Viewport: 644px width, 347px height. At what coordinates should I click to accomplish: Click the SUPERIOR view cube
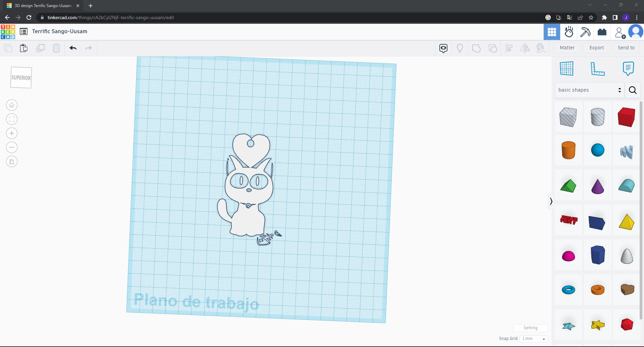point(21,78)
